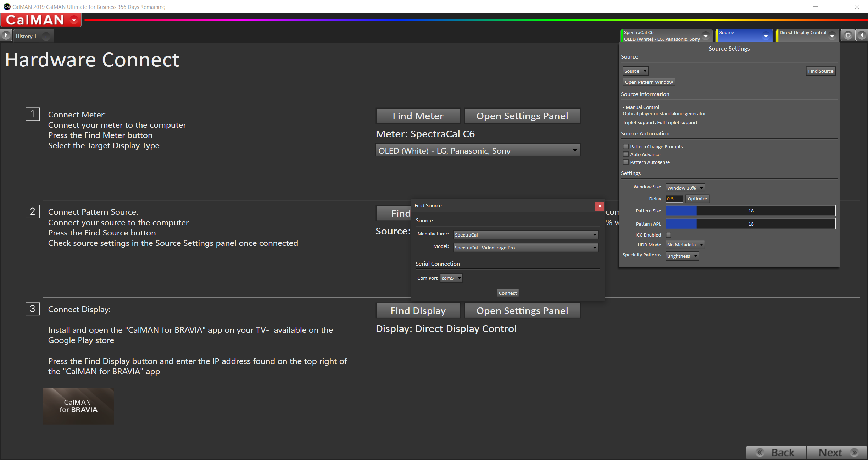Click the Delay value input field

(x=674, y=199)
